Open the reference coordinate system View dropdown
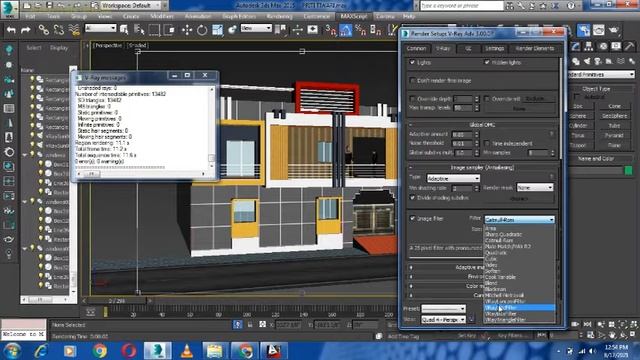Viewport: 640px width, 360px height. point(256,28)
